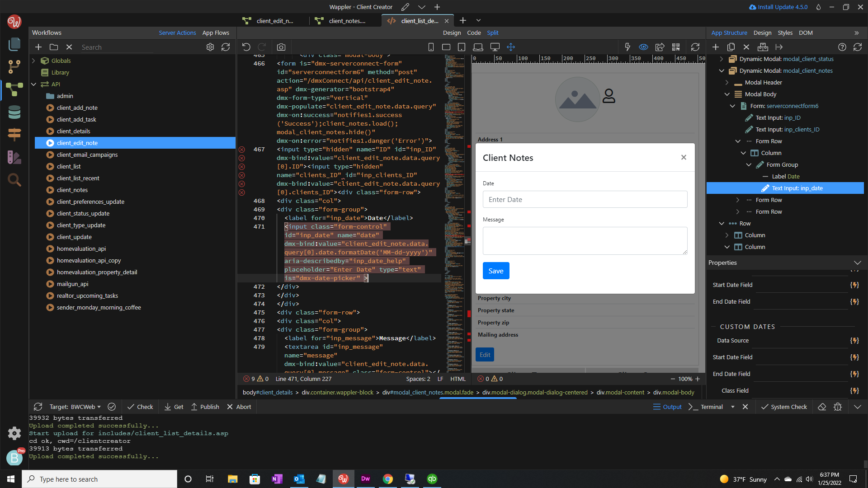Open the Database panel in the left sidebar

click(x=15, y=112)
